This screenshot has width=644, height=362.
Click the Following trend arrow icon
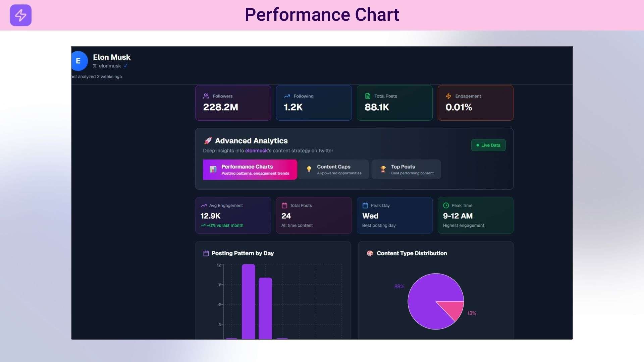tap(287, 96)
